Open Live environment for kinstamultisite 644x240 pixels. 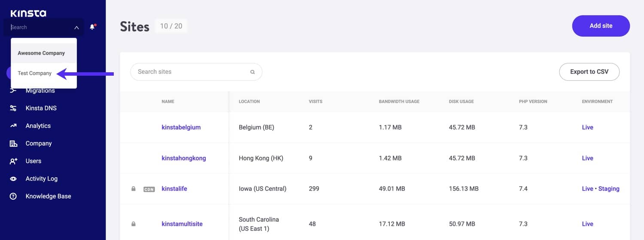tap(587, 224)
